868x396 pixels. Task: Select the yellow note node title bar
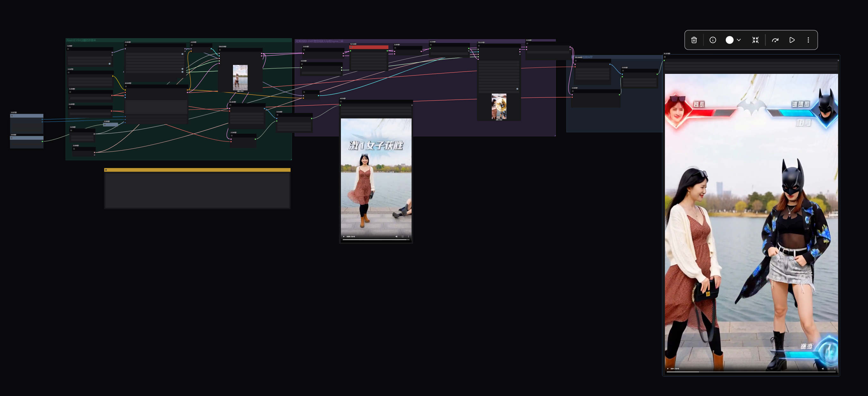pyautogui.click(x=197, y=170)
